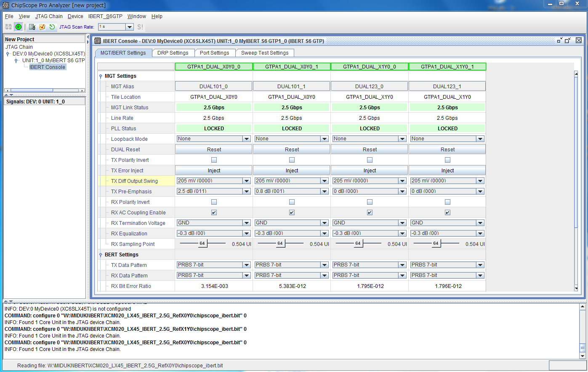Click the DUAL101_0 MGT Alias button
Screen dimensions: 588x372
[x=214, y=86]
